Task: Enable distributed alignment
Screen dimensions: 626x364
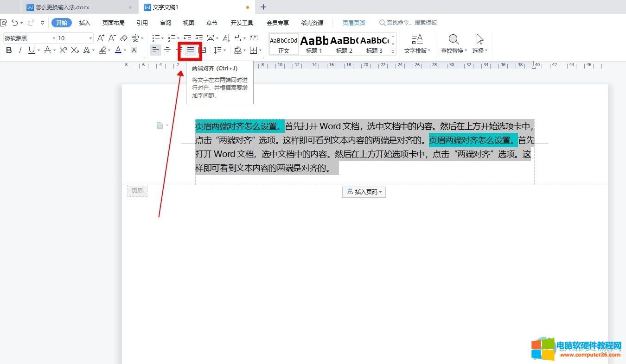Action: pyautogui.click(x=203, y=50)
